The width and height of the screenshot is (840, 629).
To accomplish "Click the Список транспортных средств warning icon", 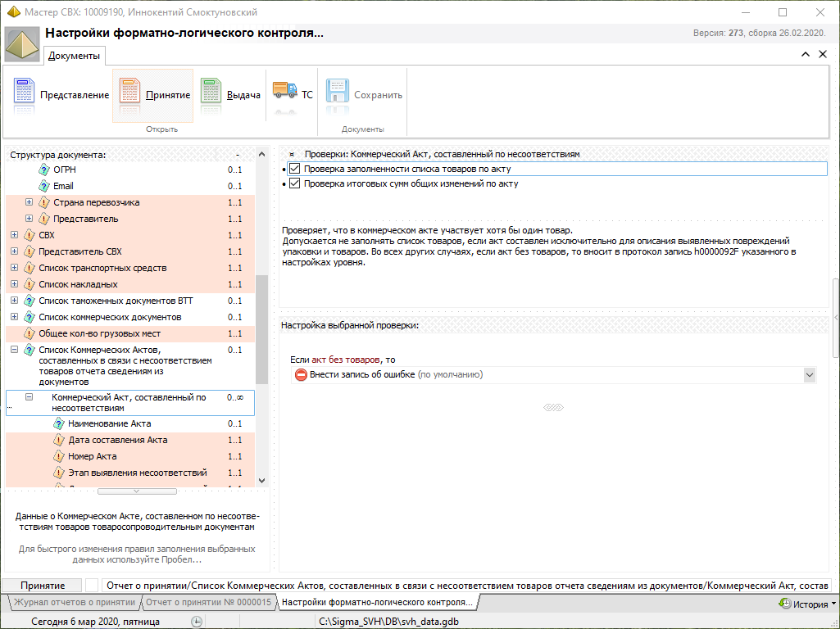I will point(30,268).
